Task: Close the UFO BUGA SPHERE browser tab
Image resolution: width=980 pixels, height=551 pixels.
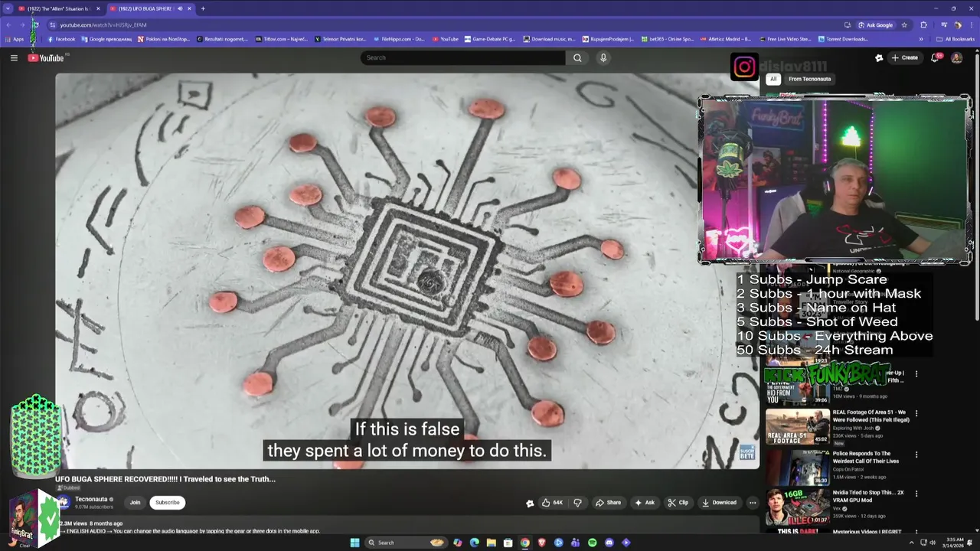Action: 189,8
